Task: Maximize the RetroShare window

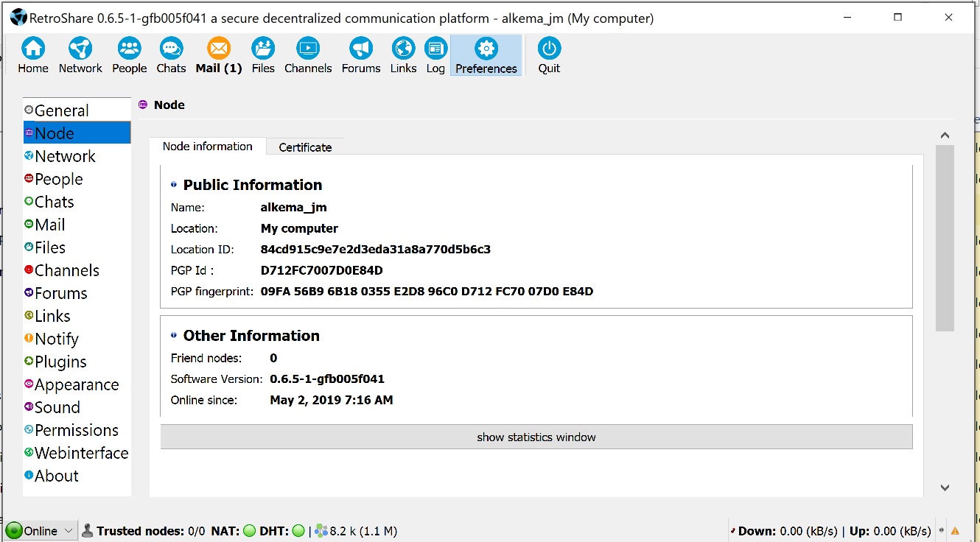Action: 897,18
